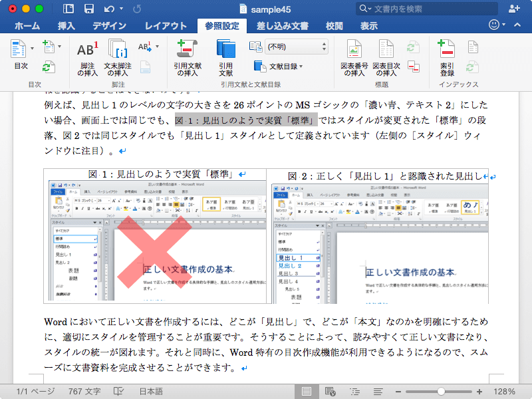
Task: Click the 日本語 language indicator
Action: tap(152, 391)
